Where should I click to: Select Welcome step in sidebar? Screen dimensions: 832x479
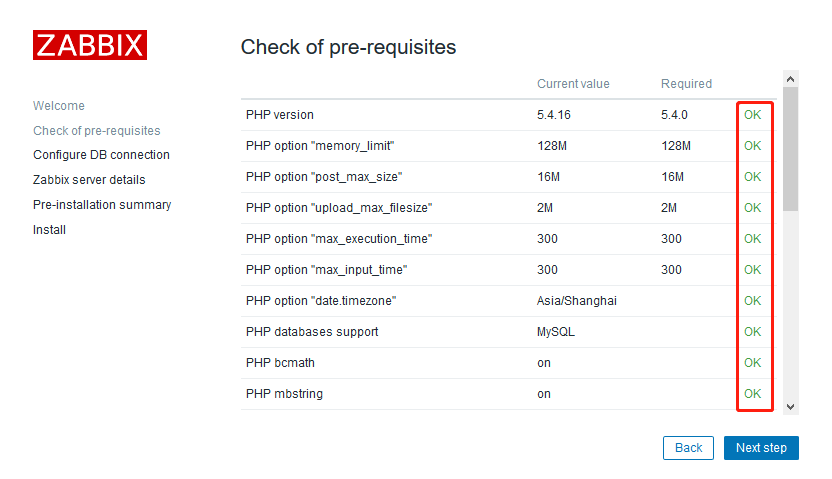point(59,106)
